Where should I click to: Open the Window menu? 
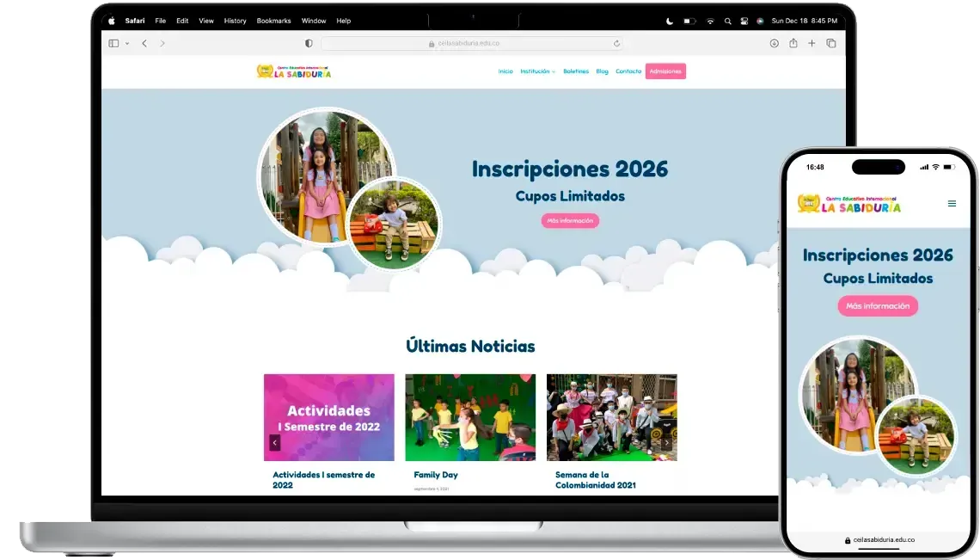314,21
